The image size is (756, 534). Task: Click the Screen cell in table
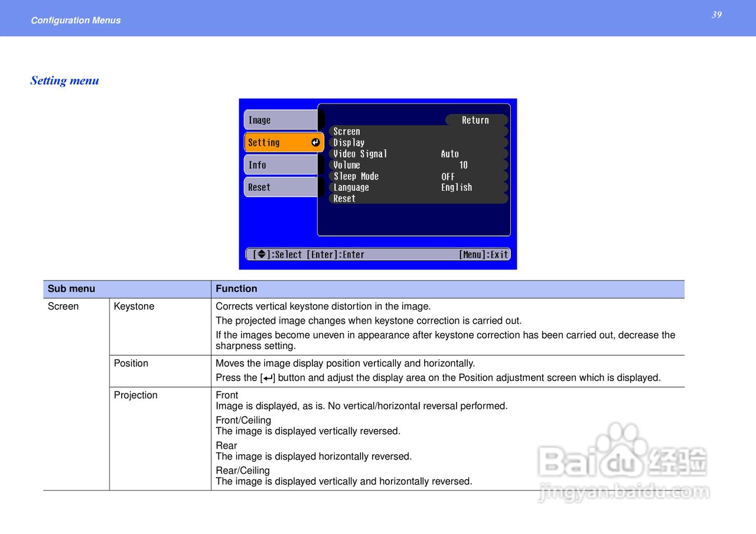click(63, 306)
